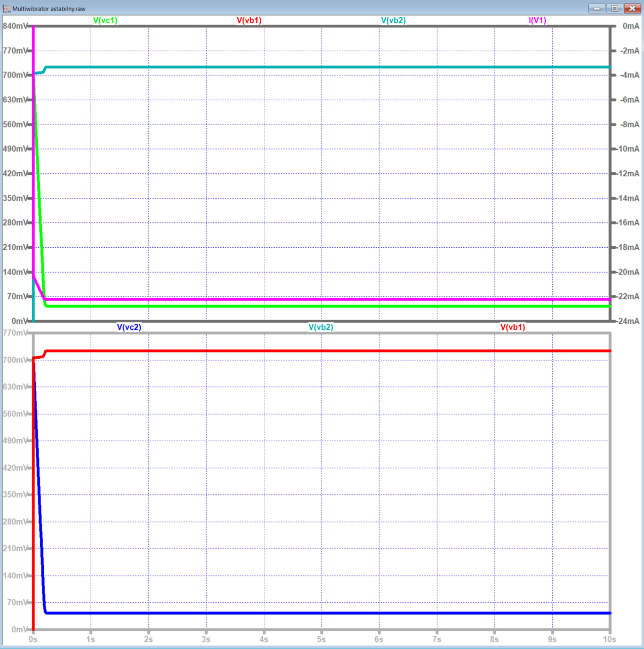Click the -14mA right axis label
The height and width of the screenshot is (649, 644).
click(x=628, y=198)
